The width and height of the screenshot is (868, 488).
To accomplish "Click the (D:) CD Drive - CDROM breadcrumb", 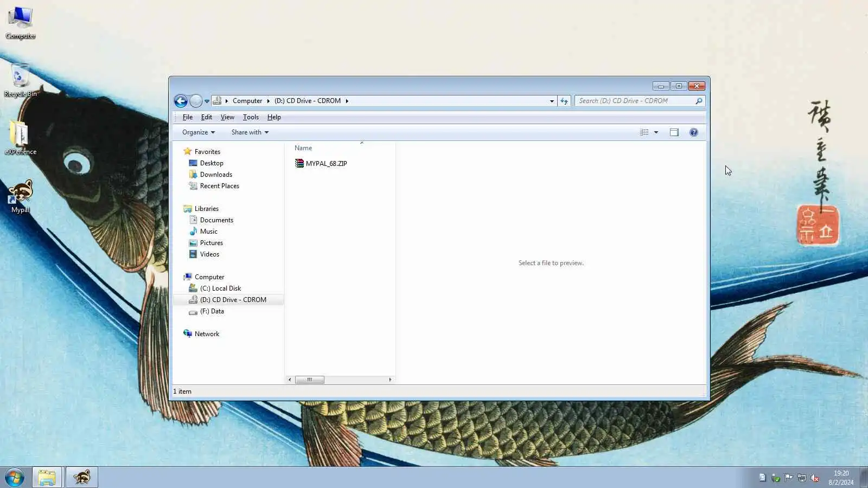I will click(x=308, y=101).
